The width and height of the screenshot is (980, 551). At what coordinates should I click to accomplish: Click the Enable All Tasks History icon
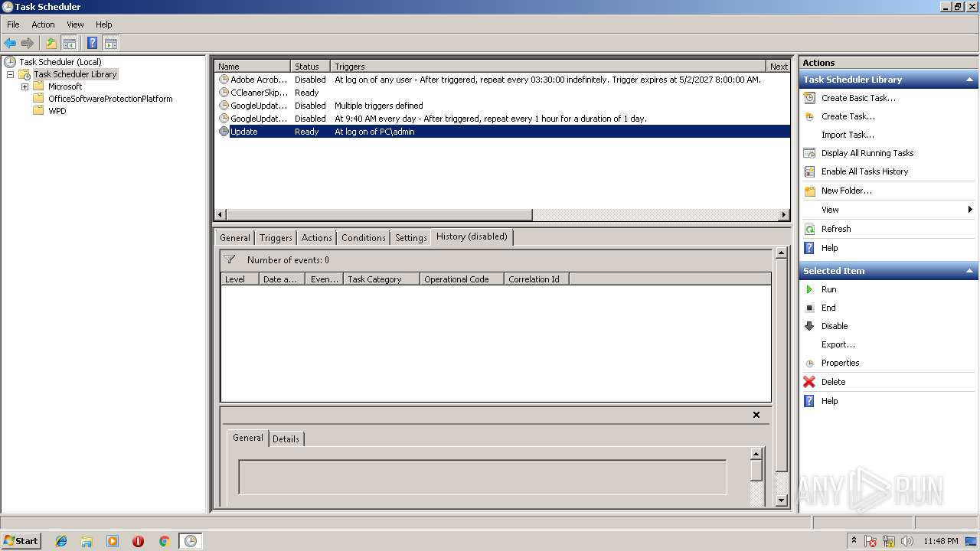click(809, 171)
